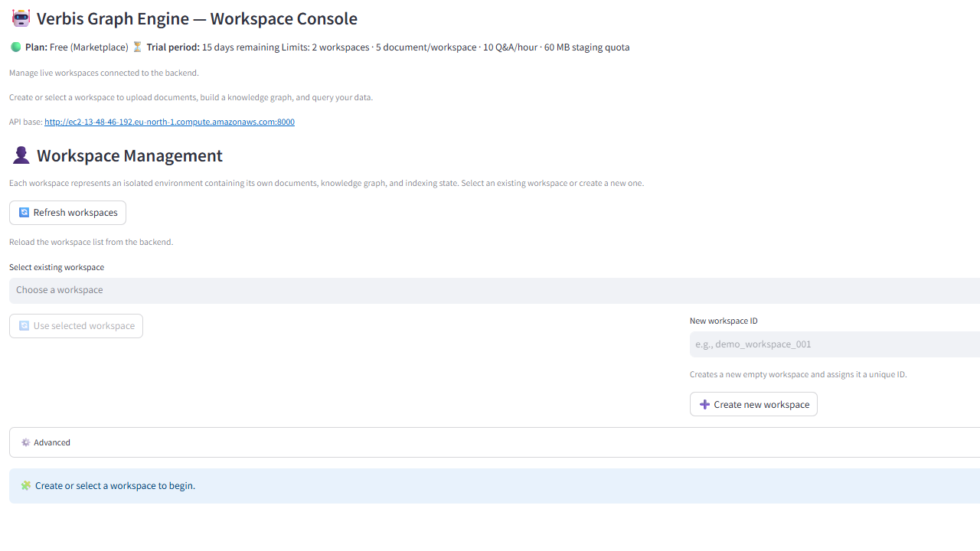Screen dimensions: 980x551
Task: Click the user silhouette Workspace Management icon
Action: (x=21, y=155)
